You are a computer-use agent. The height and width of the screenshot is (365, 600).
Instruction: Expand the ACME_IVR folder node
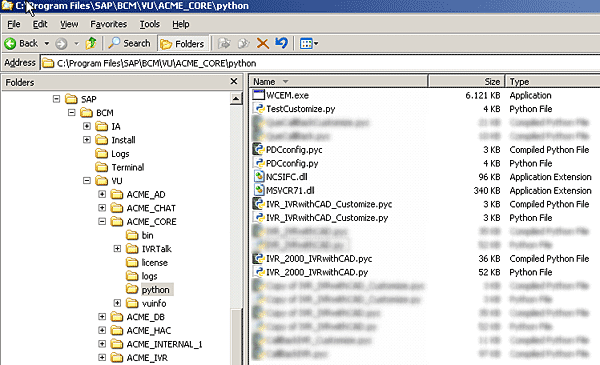point(102,357)
